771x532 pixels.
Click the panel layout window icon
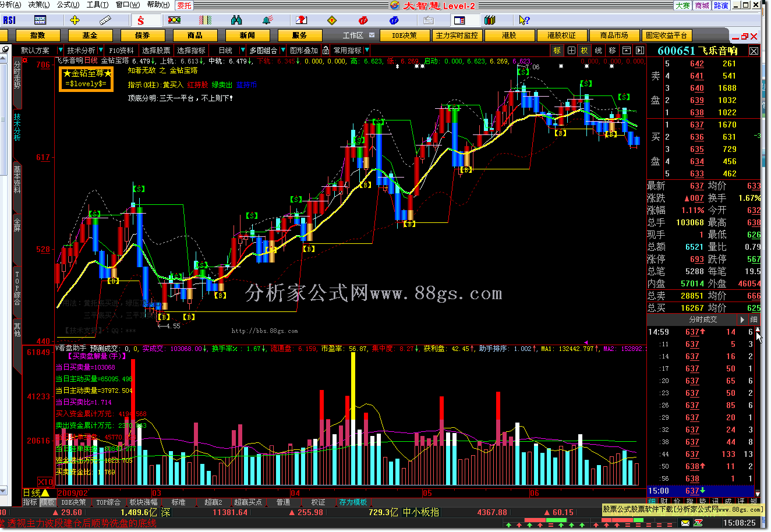coord(459,20)
